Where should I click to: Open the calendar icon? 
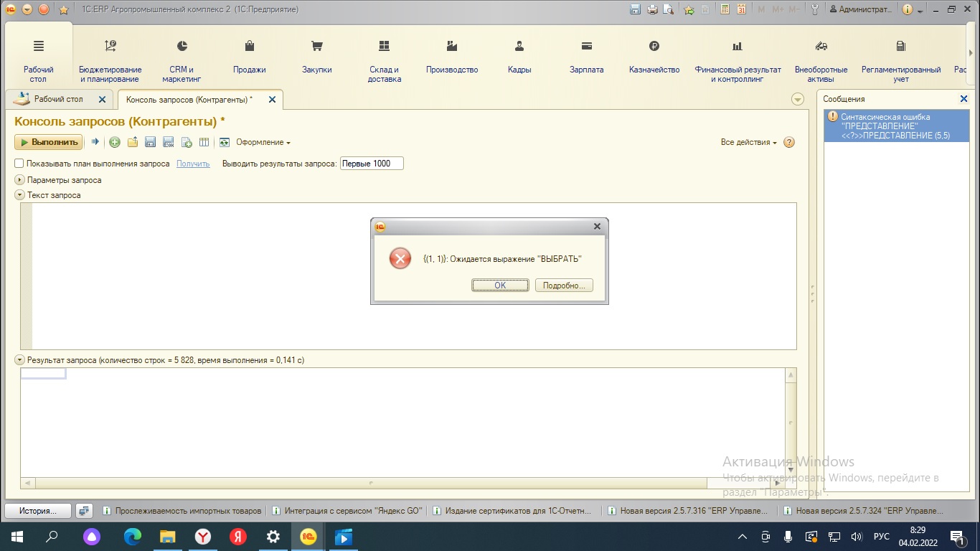click(x=741, y=9)
